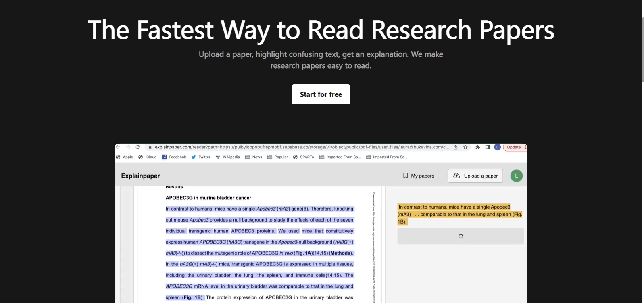Screen dimensions: 644x303
Task: Click the blue L profile avatar in the browser toolbar
Action: pyautogui.click(x=498, y=147)
